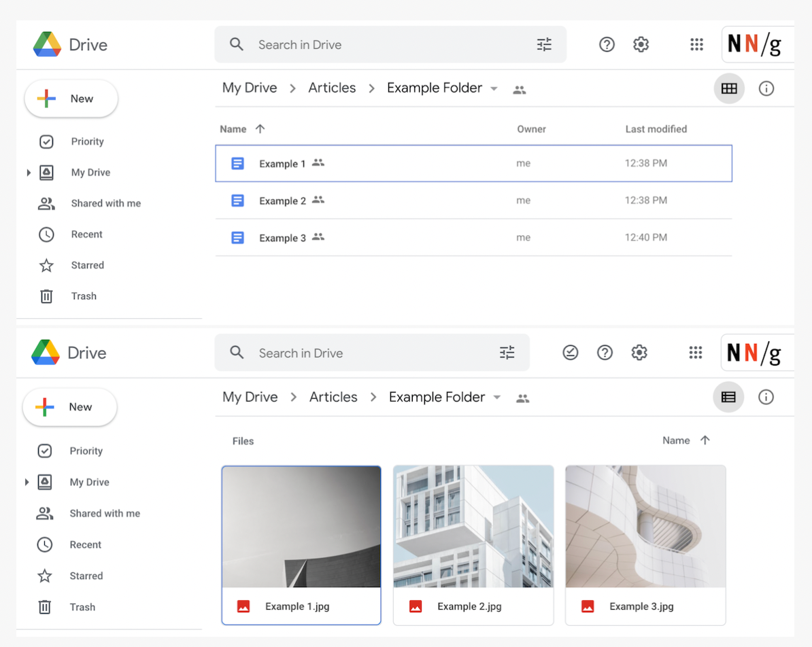The image size is (812, 647).
Task: Go to My Drive breadcrumb in lower window
Action: [250, 397]
